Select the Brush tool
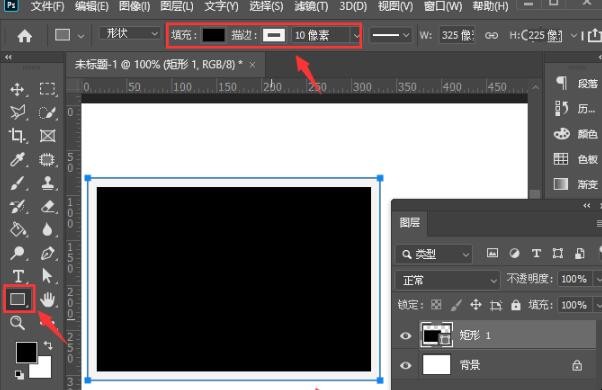Viewport: 602px width, 390px height. pos(17,183)
